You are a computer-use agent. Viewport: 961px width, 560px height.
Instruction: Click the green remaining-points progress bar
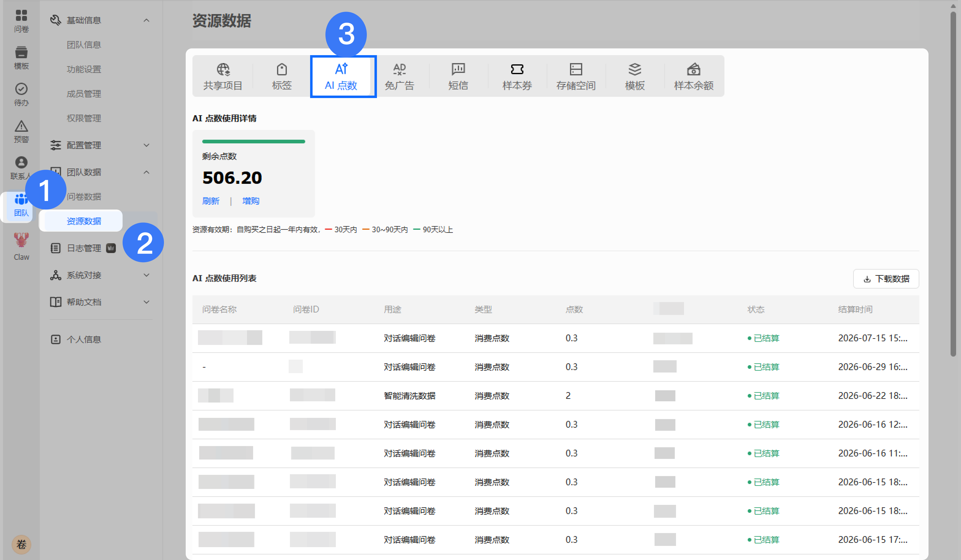(254, 142)
